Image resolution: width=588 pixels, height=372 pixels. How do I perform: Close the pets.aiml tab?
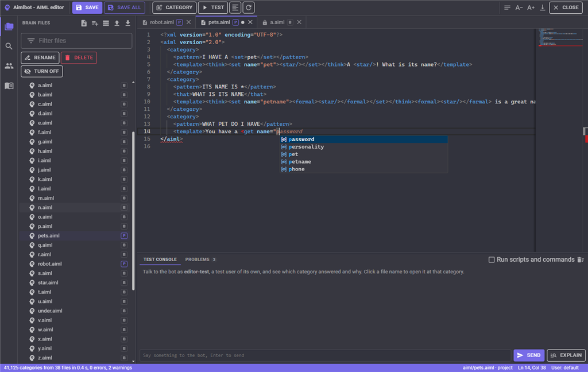click(250, 22)
